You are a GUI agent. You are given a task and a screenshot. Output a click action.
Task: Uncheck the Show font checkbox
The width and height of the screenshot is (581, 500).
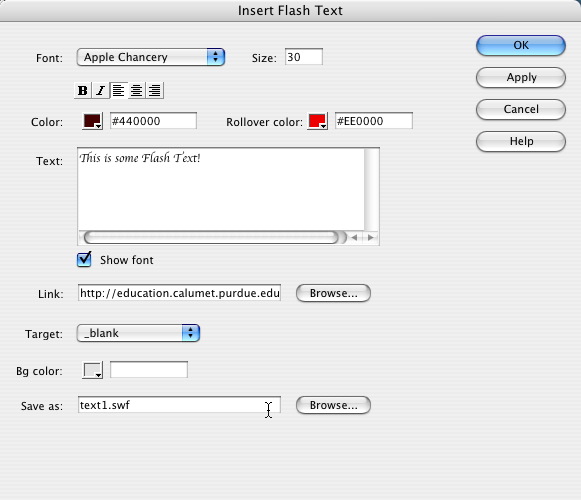(84, 259)
